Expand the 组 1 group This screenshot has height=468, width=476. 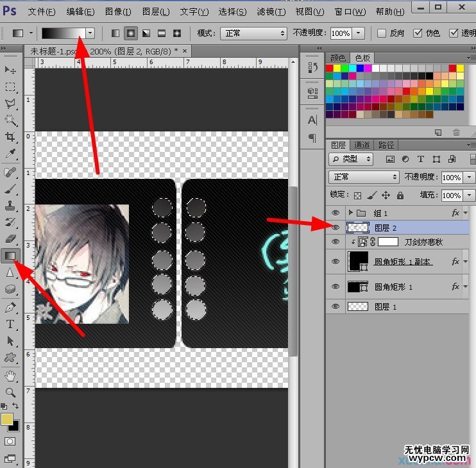pos(351,213)
